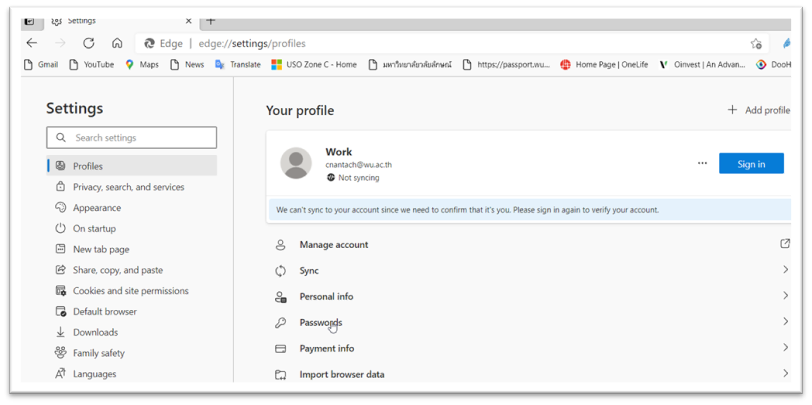The width and height of the screenshot is (812, 405).
Task: Refresh the page with the reload icon
Action: point(88,43)
